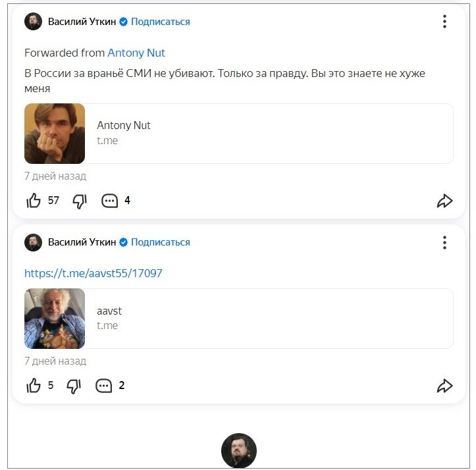Open the aavst preview thumbnail photo
The image size is (476, 470).
pos(55,319)
